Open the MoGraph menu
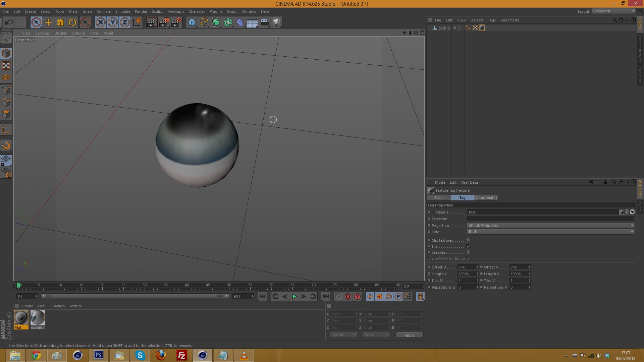 tap(175, 11)
